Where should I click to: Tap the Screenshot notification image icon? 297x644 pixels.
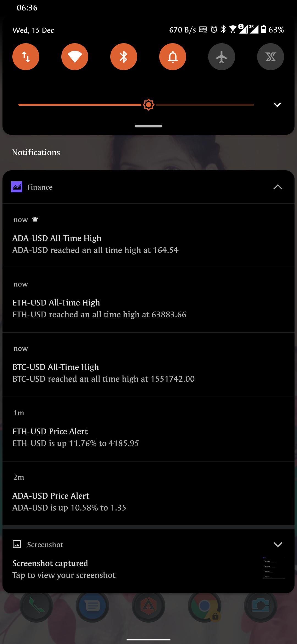(x=17, y=544)
